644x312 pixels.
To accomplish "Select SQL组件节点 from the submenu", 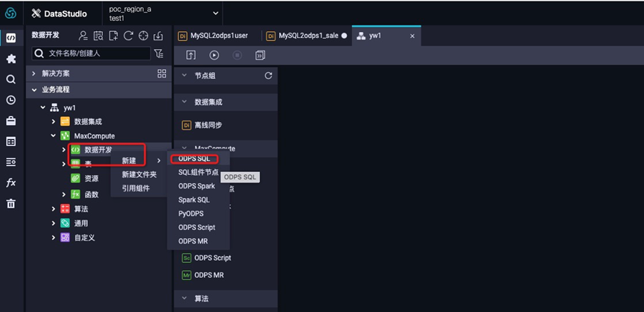I will pos(198,173).
